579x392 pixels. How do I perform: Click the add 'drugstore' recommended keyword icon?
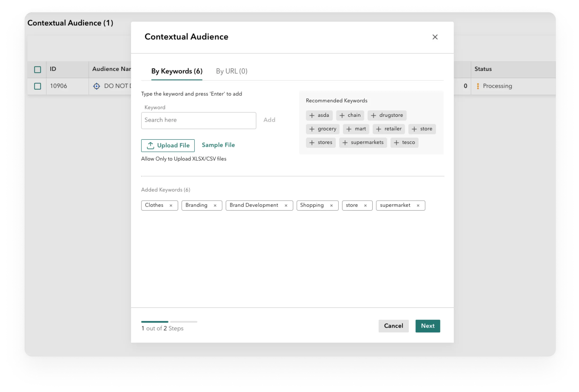[x=374, y=115]
